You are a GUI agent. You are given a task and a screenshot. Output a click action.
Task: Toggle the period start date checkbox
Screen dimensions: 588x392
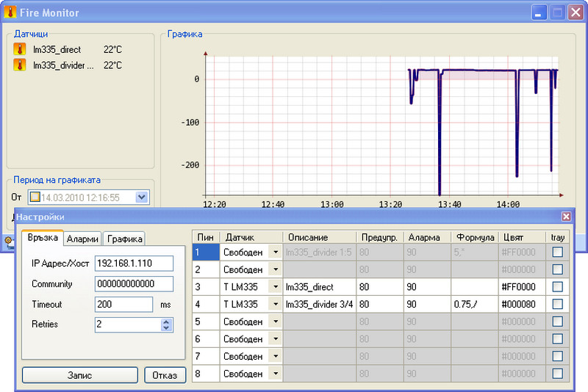coord(35,197)
